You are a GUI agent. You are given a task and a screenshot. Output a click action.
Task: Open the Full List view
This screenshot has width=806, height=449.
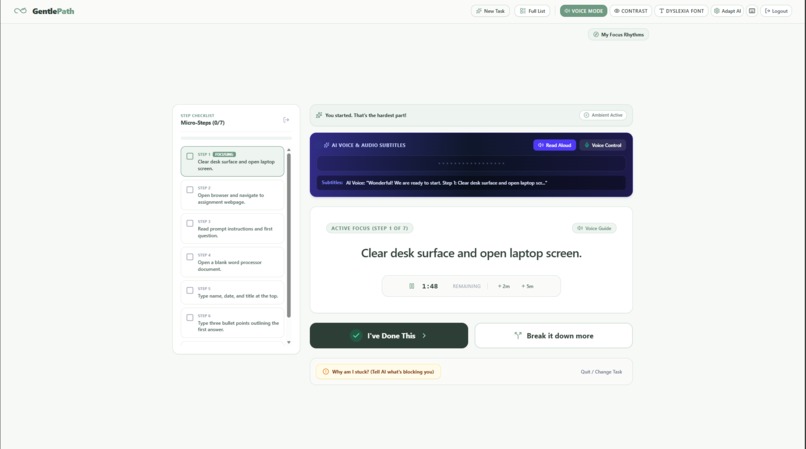tap(533, 11)
